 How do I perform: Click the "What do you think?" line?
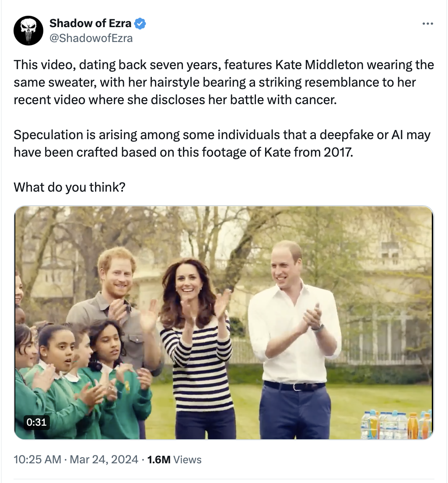pyautogui.click(x=70, y=187)
